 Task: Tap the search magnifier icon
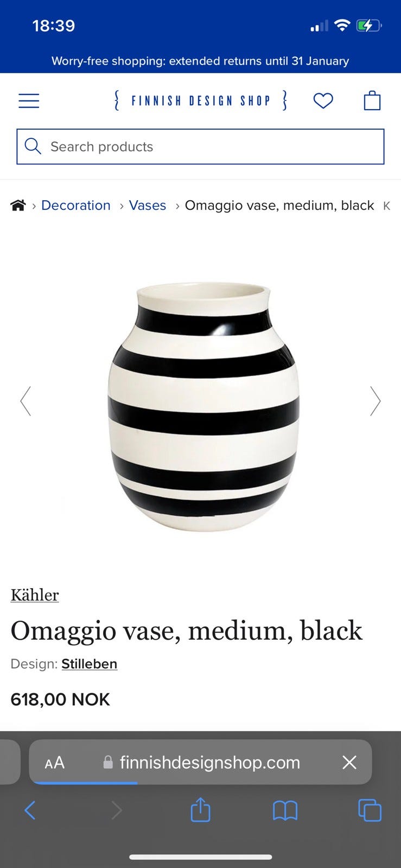(x=33, y=146)
